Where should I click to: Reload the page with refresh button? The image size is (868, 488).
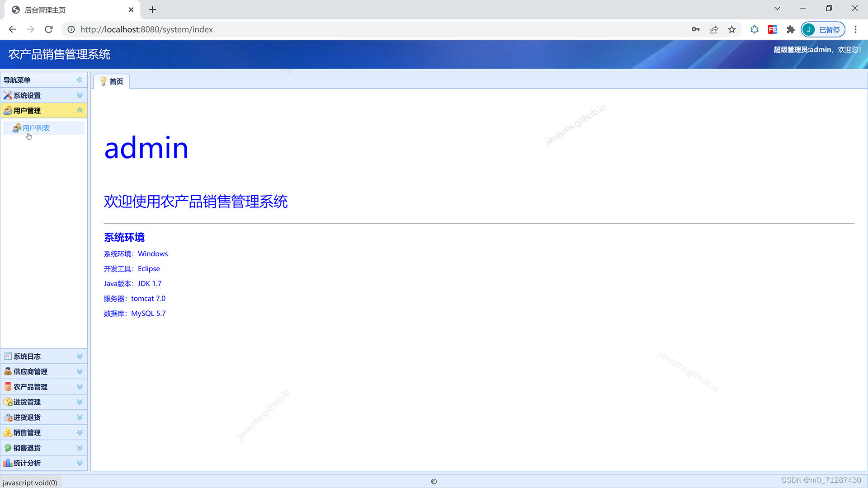(49, 29)
